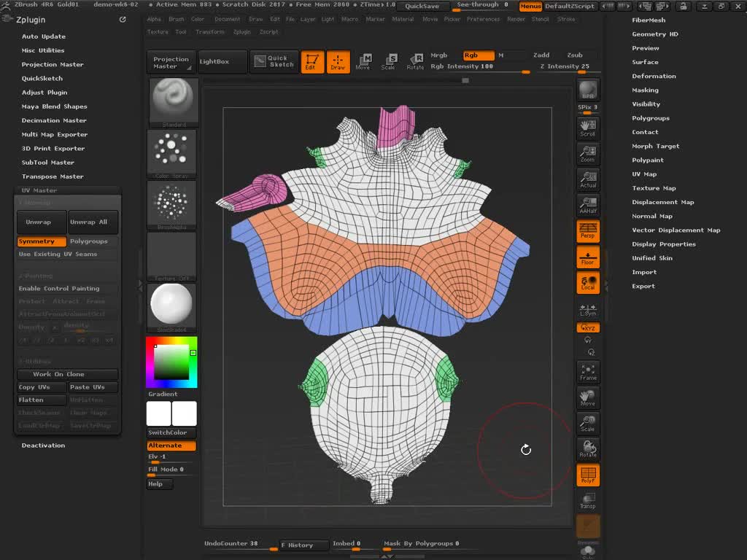Expand the Deactivation section
Image resolution: width=747 pixels, height=560 pixels.
[x=43, y=446]
